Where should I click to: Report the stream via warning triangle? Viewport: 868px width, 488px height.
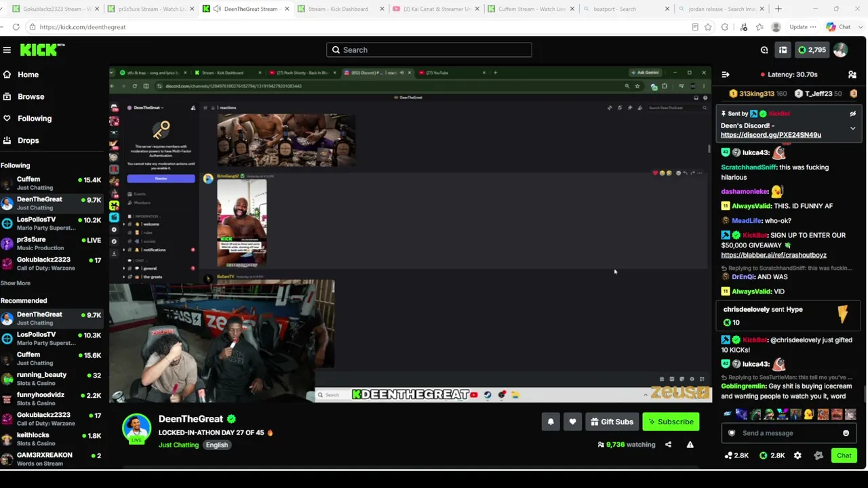(690, 445)
